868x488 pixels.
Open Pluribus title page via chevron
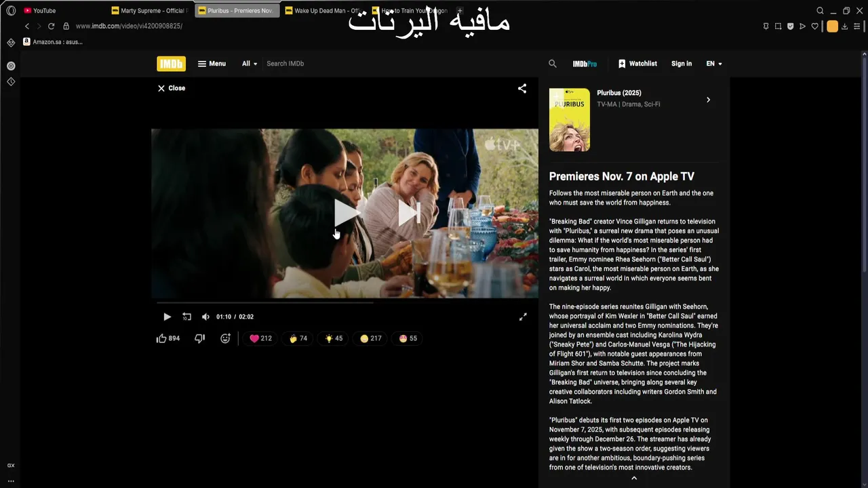708,100
